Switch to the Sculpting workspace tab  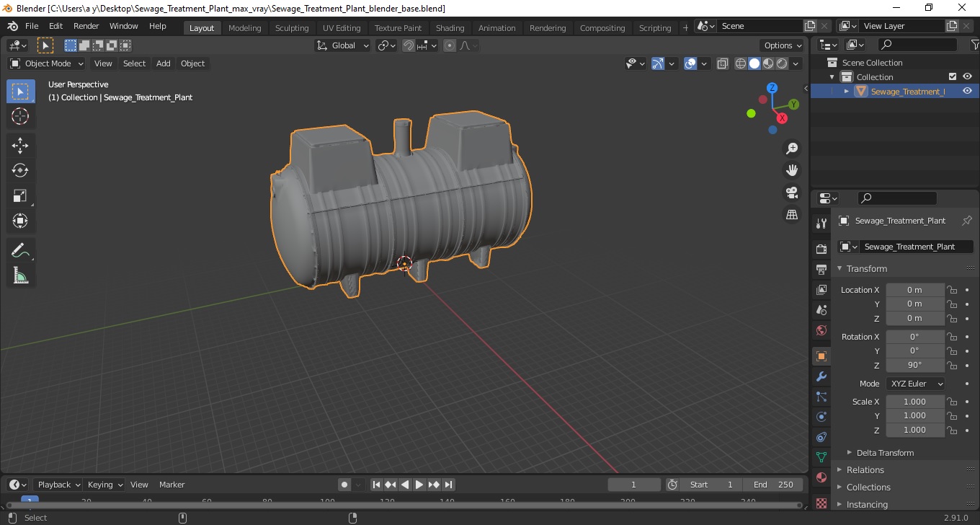(x=292, y=28)
